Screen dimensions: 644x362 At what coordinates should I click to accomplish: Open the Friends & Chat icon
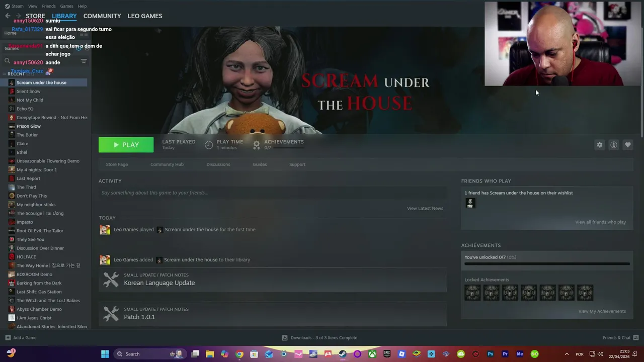click(x=635, y=338)
